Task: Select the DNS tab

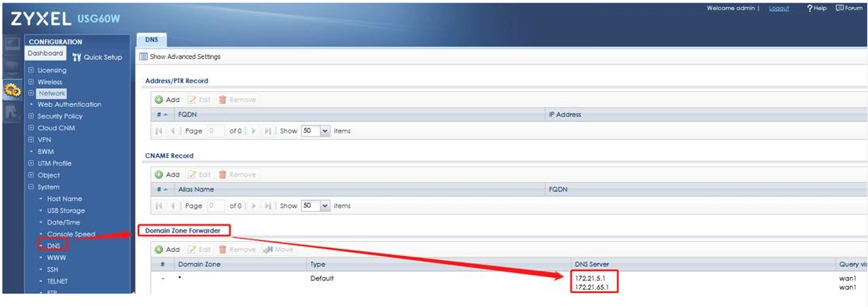Action: click(151, 40)
